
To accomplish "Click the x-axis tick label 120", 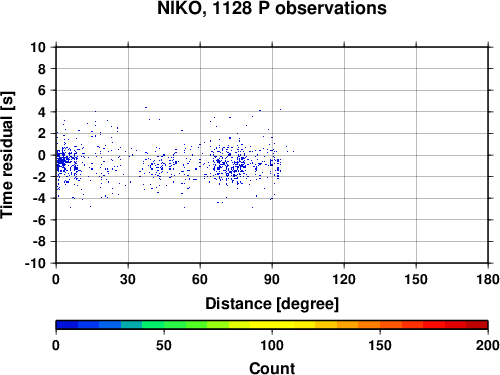I will click(344, 279).
